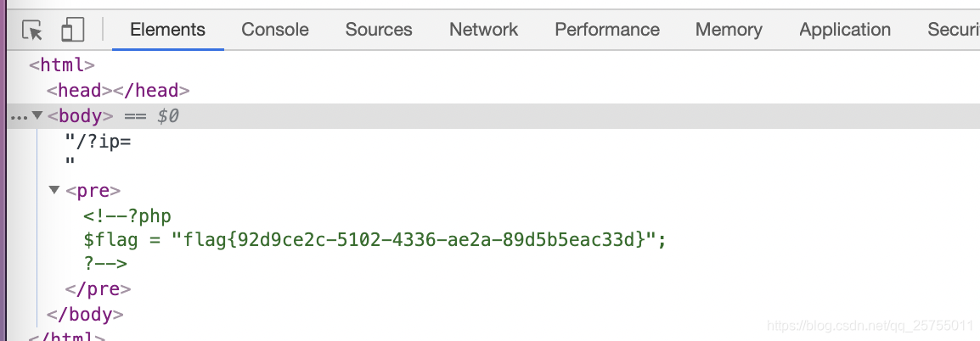Viewport: 980px width, 341px height.
Task: Toggle the device toolbar icon
Action: pyautogui.click(x=72, y=30)
